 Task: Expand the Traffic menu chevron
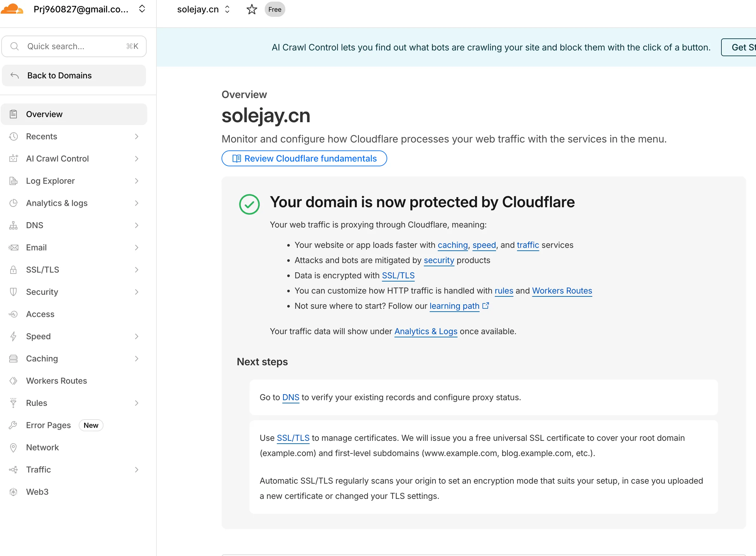136,469
